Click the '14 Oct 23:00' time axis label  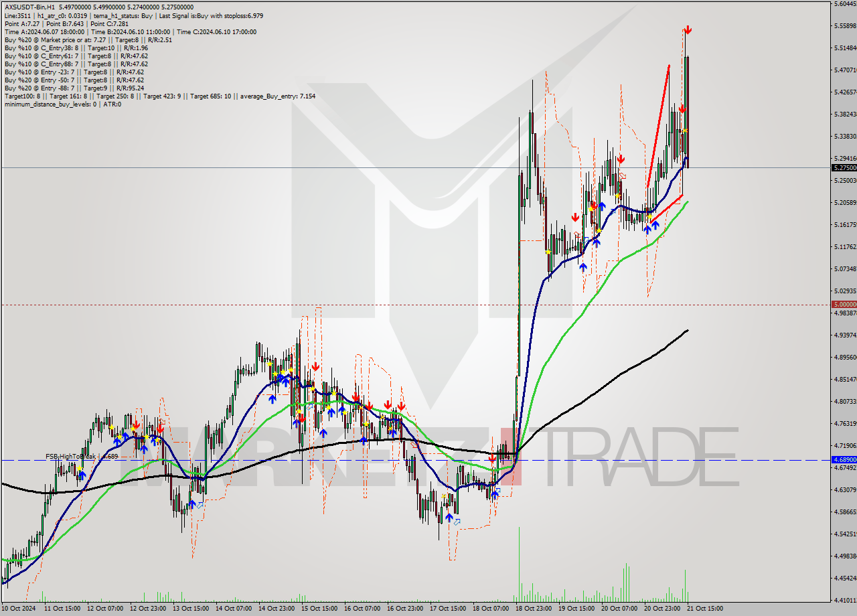click(277, 609)
